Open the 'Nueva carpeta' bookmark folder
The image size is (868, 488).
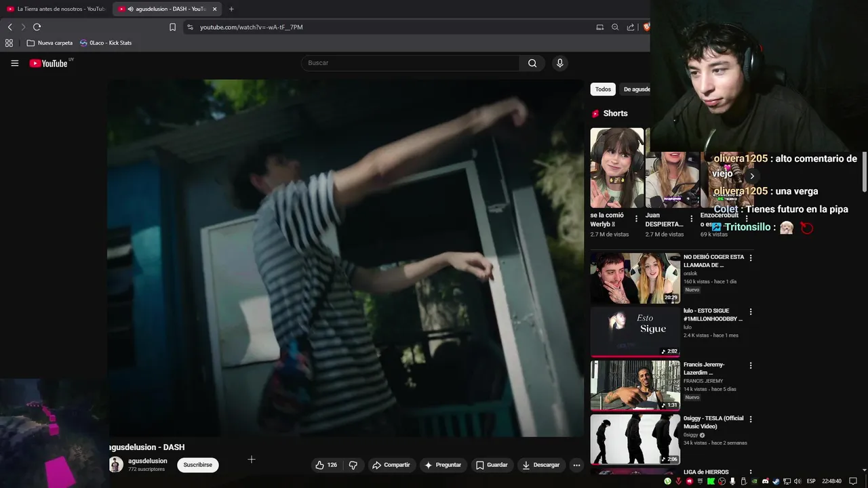click(50, 43)
